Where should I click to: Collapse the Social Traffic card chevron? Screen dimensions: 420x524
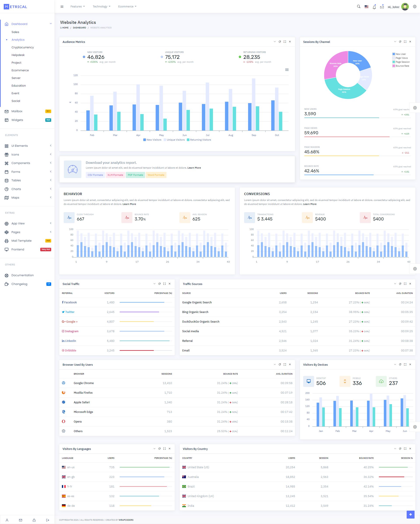pyautogui.click(x=154, y=284)
